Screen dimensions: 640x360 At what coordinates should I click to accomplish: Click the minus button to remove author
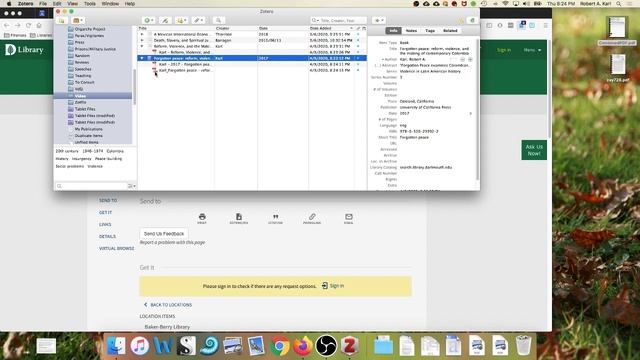pos(462,60)
